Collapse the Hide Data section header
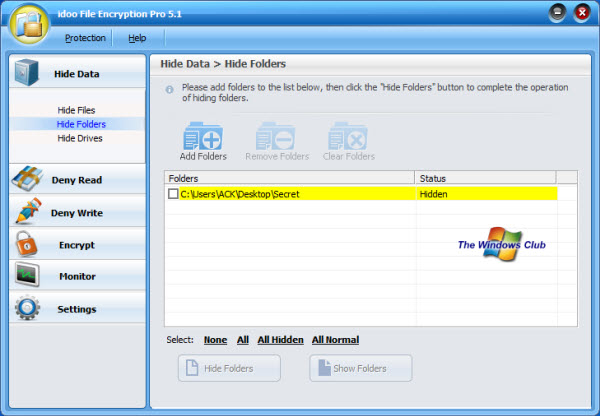 click(x=77, y=72)
